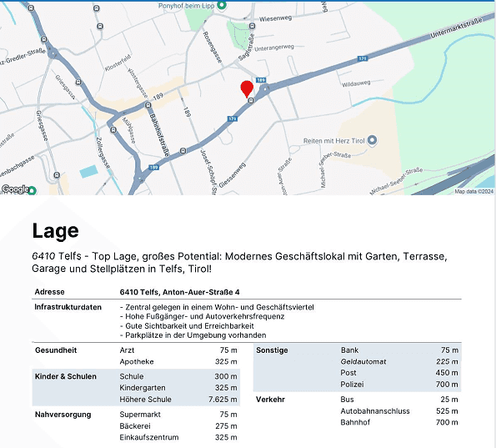Click the 171 road shield below the red pin
Image resolution: width=496 pixels, height=448 pixels.
pyautogui.click(x=233, y=118)
